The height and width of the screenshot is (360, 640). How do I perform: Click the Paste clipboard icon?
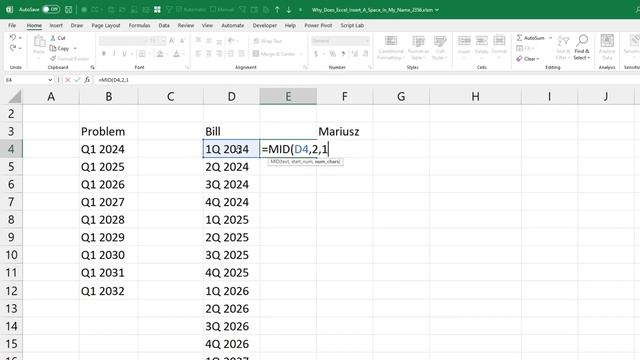[39, 42]
